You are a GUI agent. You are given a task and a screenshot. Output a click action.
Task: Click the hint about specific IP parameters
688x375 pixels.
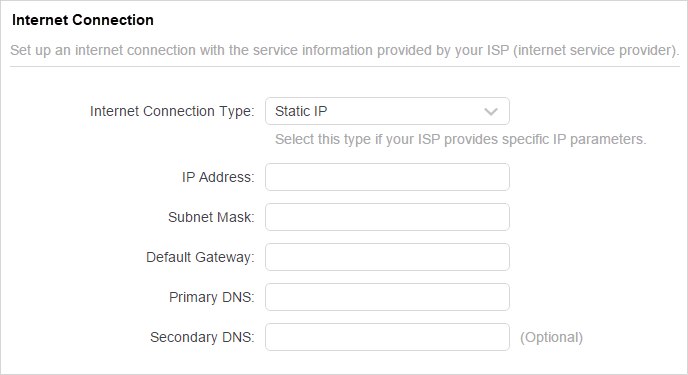click(461, 139)
